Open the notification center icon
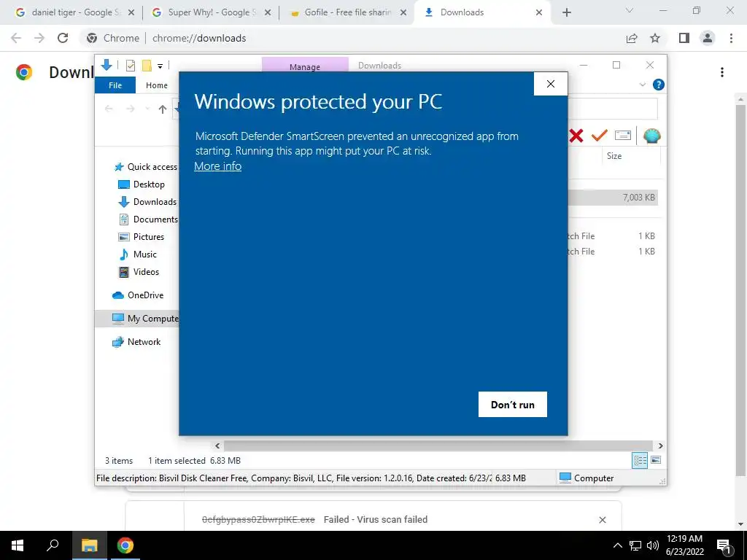 pos(724,545)
